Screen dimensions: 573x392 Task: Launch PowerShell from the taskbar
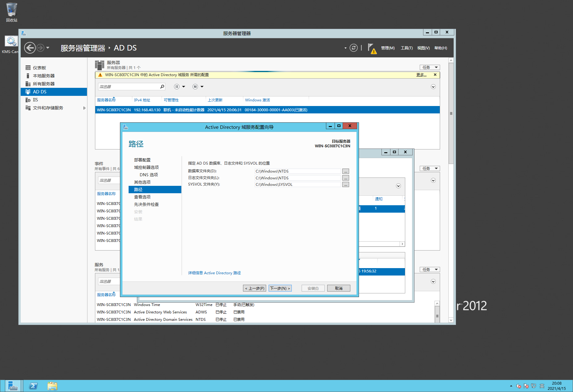point(33,386)
